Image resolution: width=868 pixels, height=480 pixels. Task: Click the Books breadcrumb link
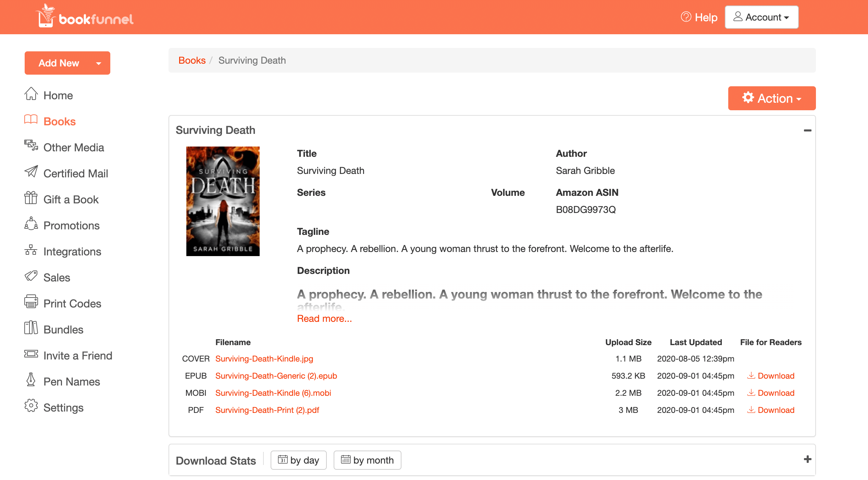(x=191, y=60)
